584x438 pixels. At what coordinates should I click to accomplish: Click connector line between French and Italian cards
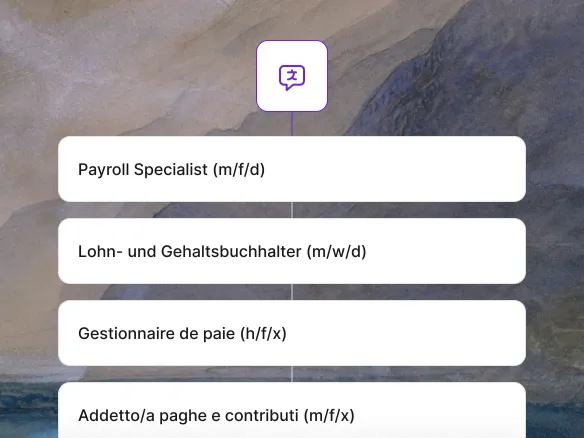(292, 374)
